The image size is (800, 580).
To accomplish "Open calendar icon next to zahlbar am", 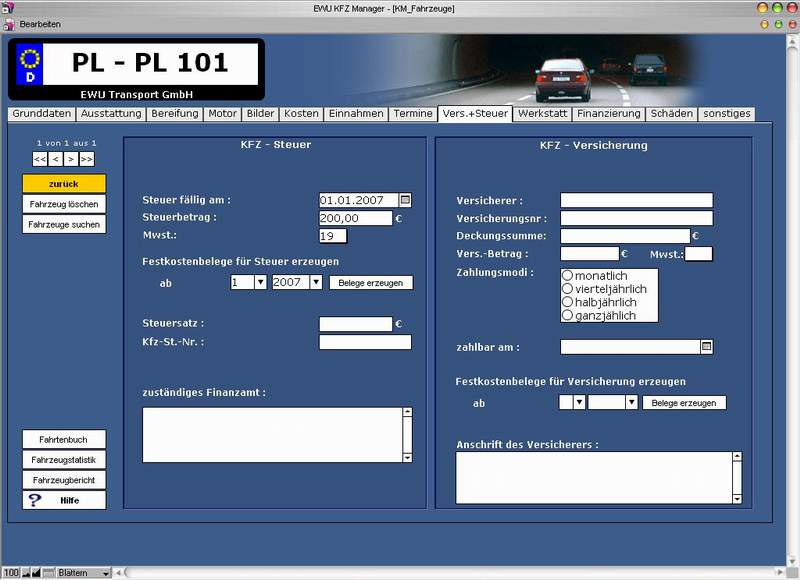I will click(x=706, y=347).
